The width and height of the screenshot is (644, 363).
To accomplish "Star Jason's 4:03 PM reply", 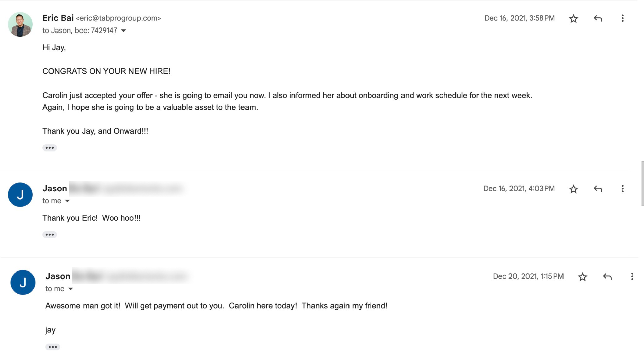I will coord(573,189).
